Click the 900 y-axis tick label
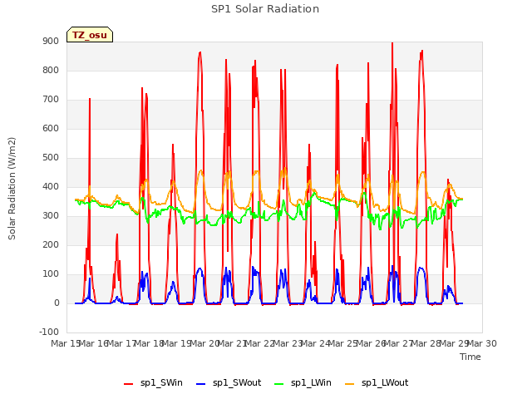 click(51, 41)
